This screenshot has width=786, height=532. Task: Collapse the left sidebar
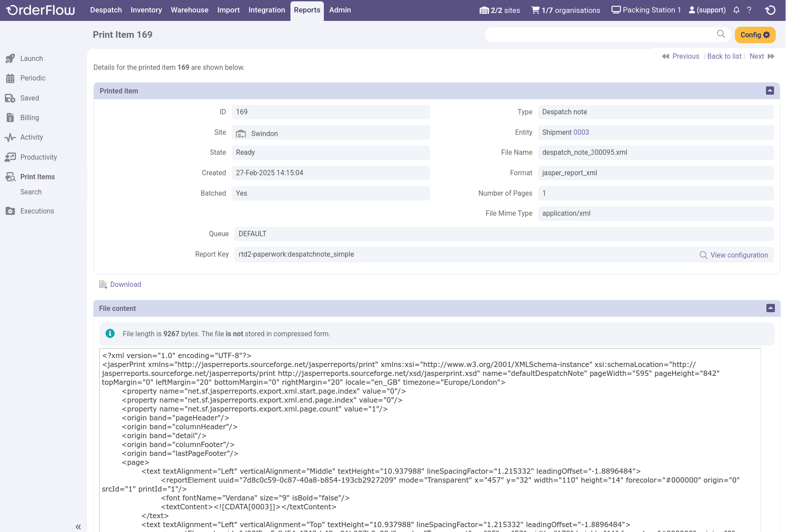tap(78, 527)
